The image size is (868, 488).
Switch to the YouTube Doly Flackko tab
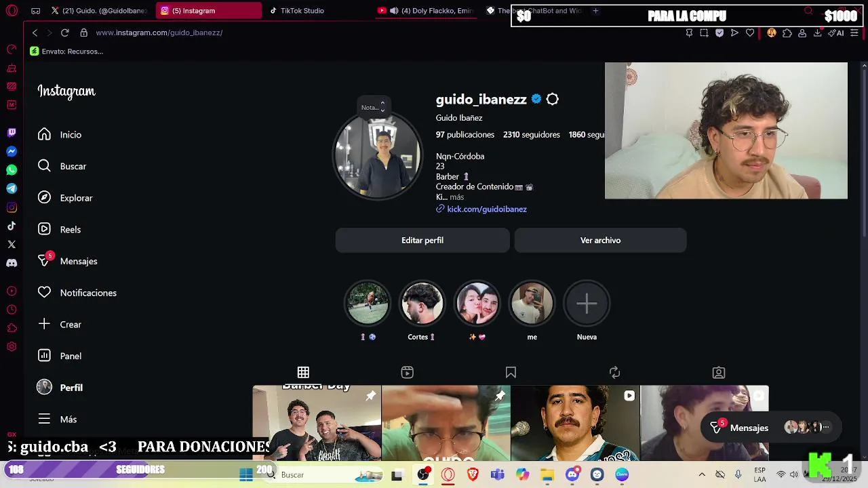[x=427, y=11]
